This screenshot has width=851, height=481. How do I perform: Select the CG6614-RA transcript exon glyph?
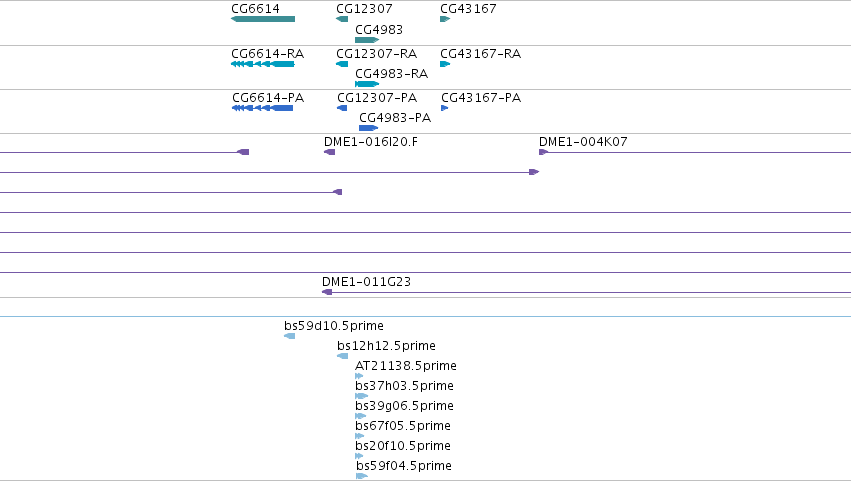pyautogui.click(x=263, y=64)
